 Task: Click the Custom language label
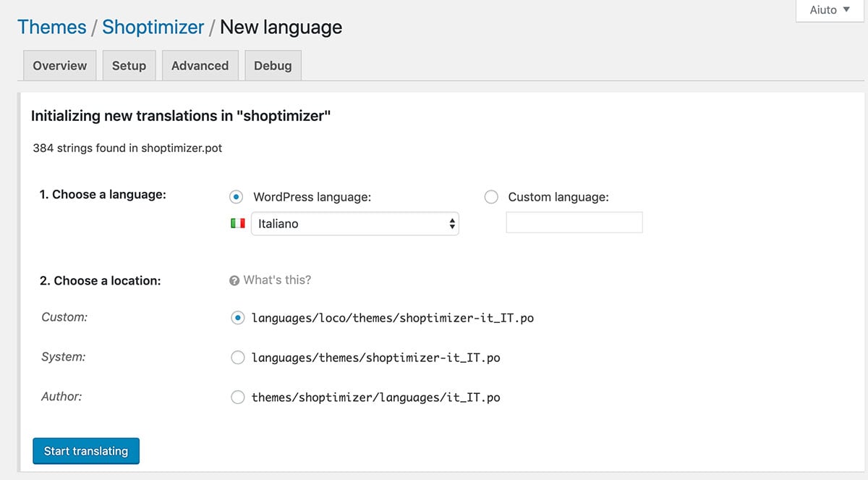coord(558,197)
